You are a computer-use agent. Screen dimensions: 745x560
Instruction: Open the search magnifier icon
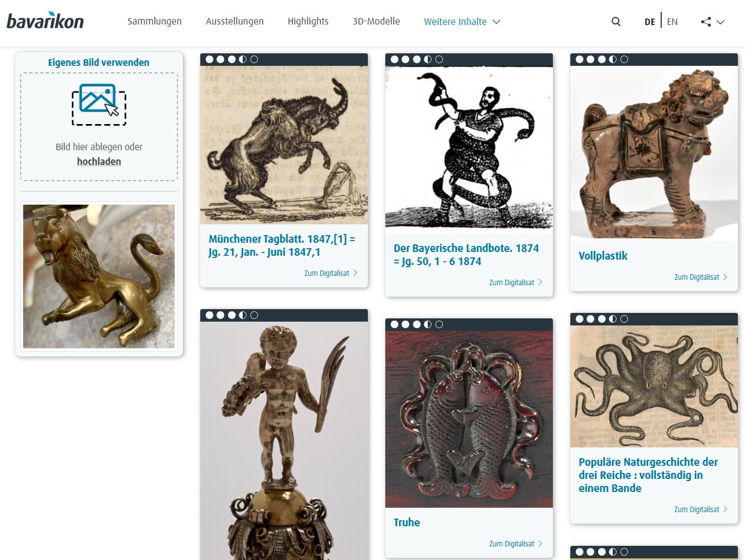(x=615, y=22)
